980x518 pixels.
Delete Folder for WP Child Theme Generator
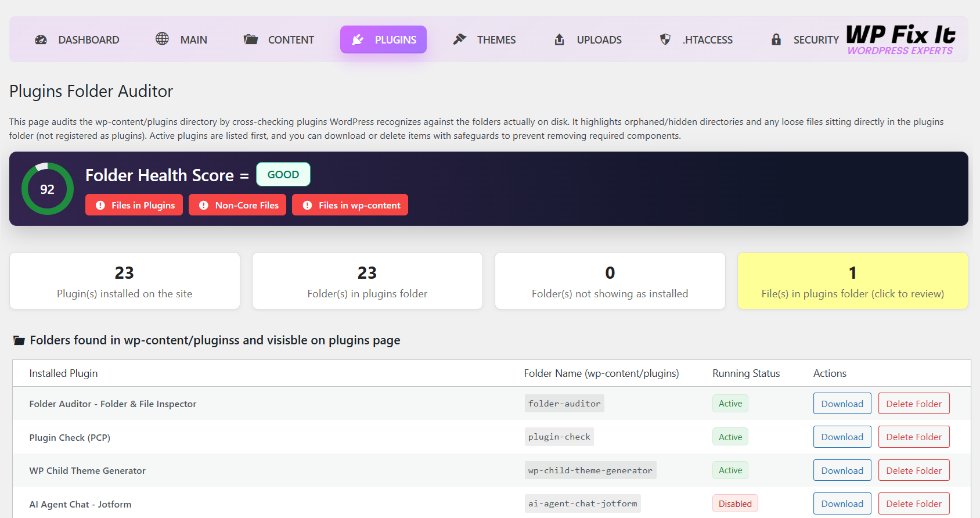(x=914, y=470)
